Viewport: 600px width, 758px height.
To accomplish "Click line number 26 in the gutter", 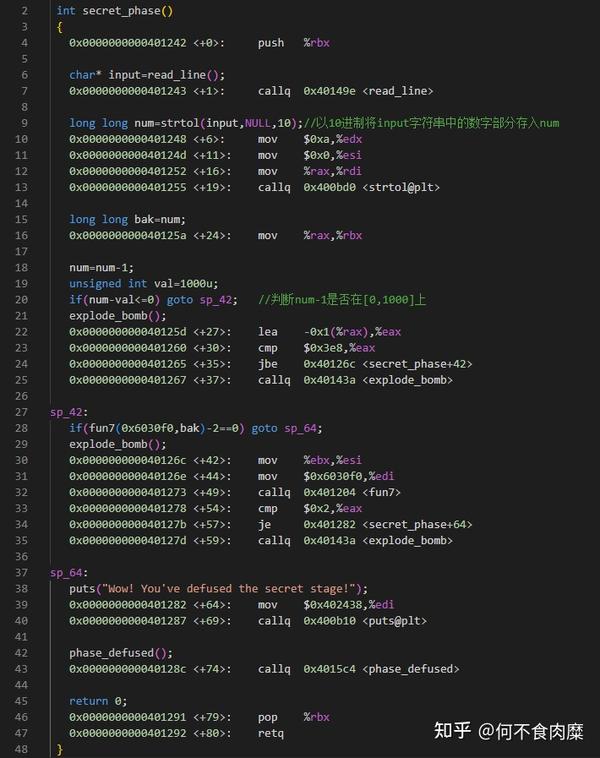I will click(21, 396).
